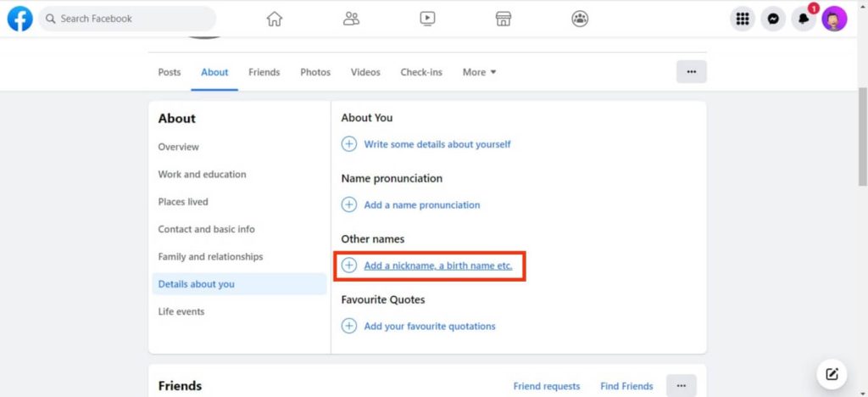868x397 pixels.
Task: Switch to the Videos tab
Action: (365, 72)
